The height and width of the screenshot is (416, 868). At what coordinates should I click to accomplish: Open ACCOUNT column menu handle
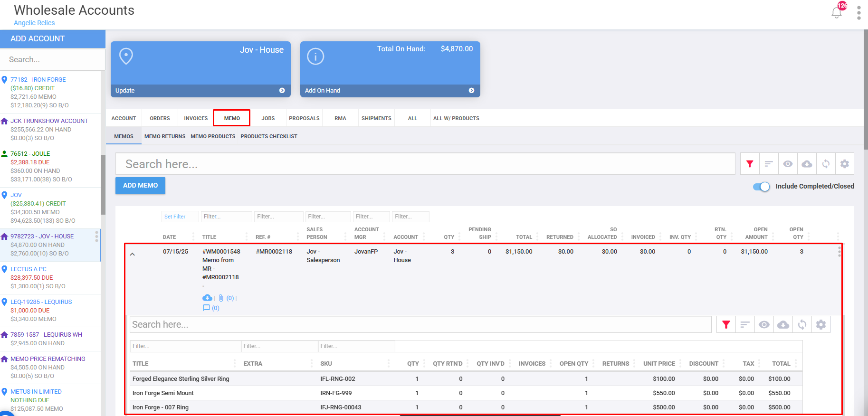[423, 236]
